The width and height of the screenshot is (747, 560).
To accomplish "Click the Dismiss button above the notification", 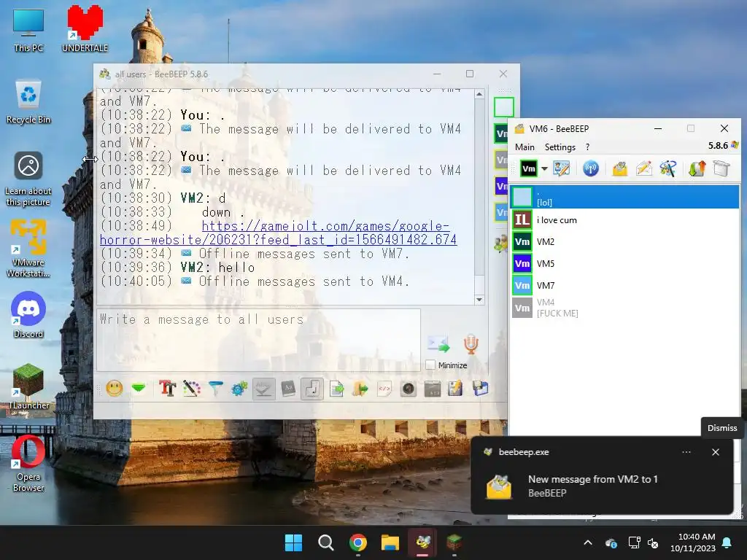I will coord(721,427).
